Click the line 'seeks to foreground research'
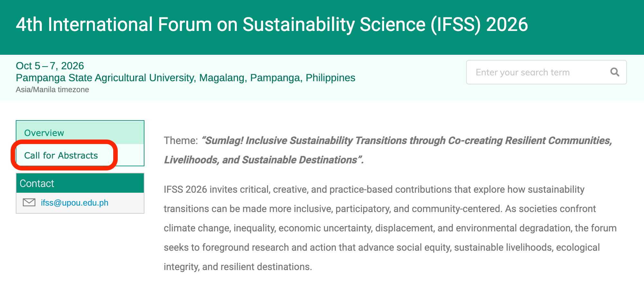 tap(382, 247)
